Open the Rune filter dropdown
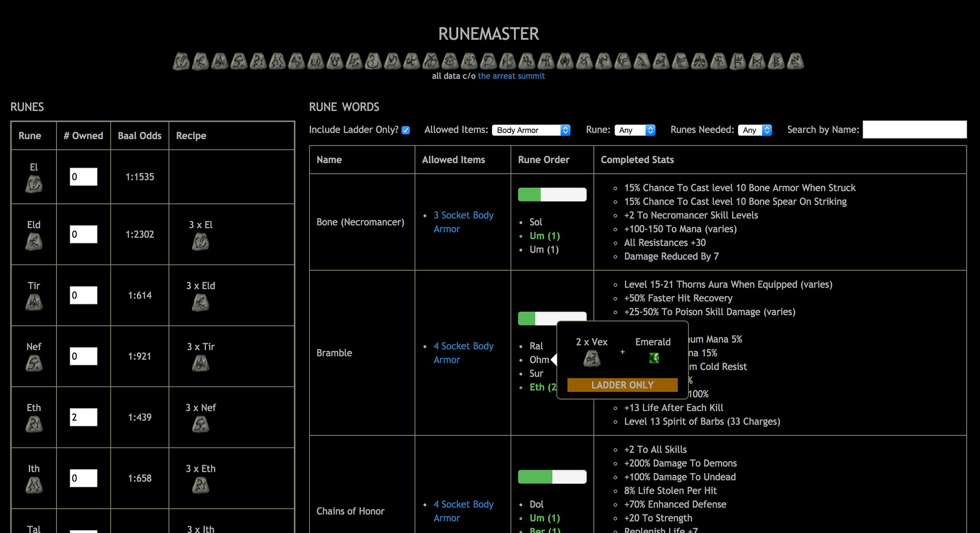The width and height of the screenshot is (980, 533). pos(635,130)
